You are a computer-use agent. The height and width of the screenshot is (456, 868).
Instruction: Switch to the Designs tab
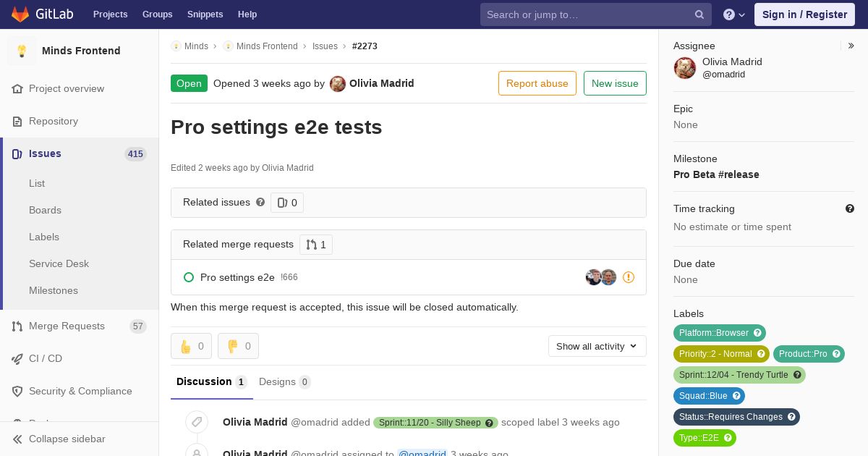[284, 381]
